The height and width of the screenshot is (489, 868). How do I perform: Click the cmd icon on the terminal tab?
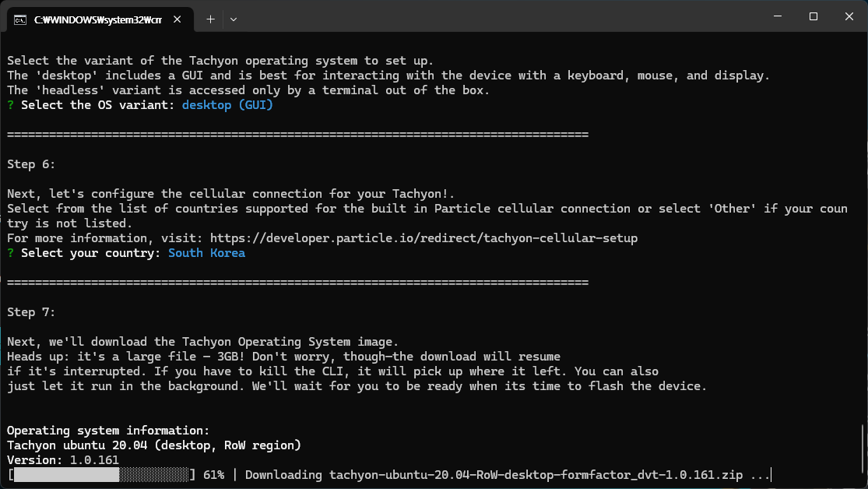point(20,20)
